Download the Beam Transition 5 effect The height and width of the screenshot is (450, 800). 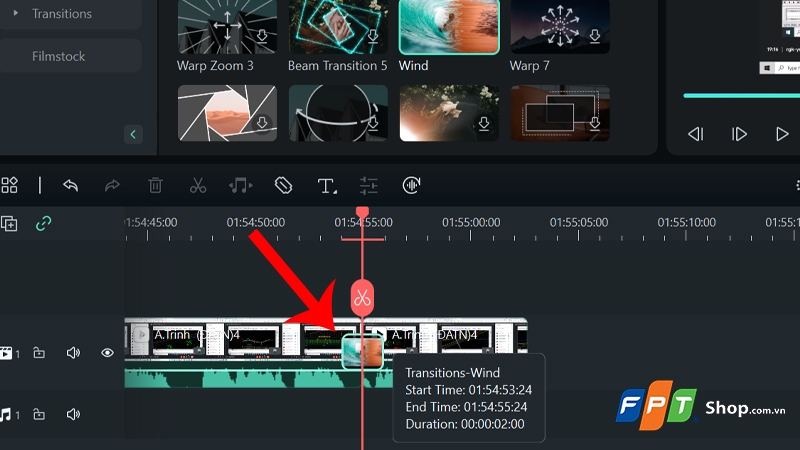[x=373, y=36]
